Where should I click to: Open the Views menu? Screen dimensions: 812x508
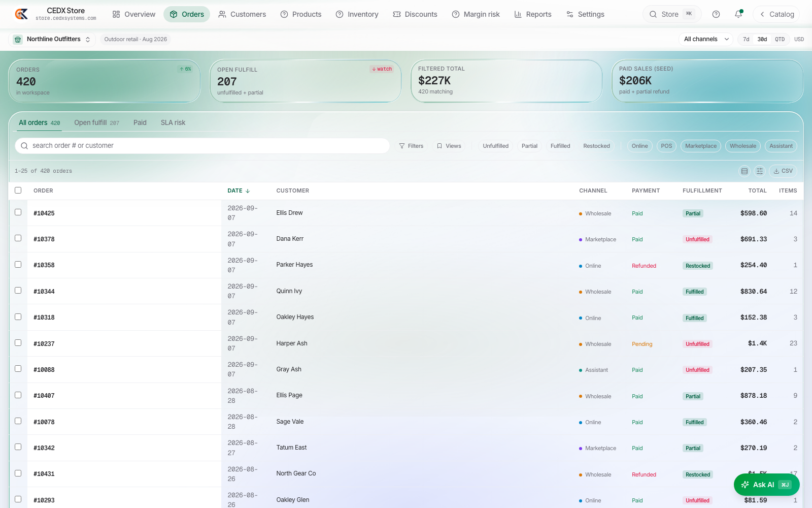tap(449, 146)
